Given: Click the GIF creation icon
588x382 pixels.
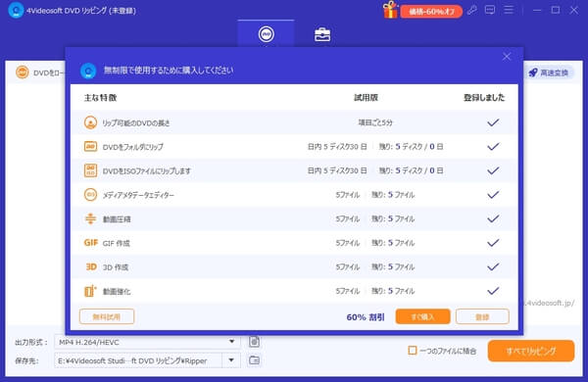Looking at the screenshot, I should click(91, 243).
